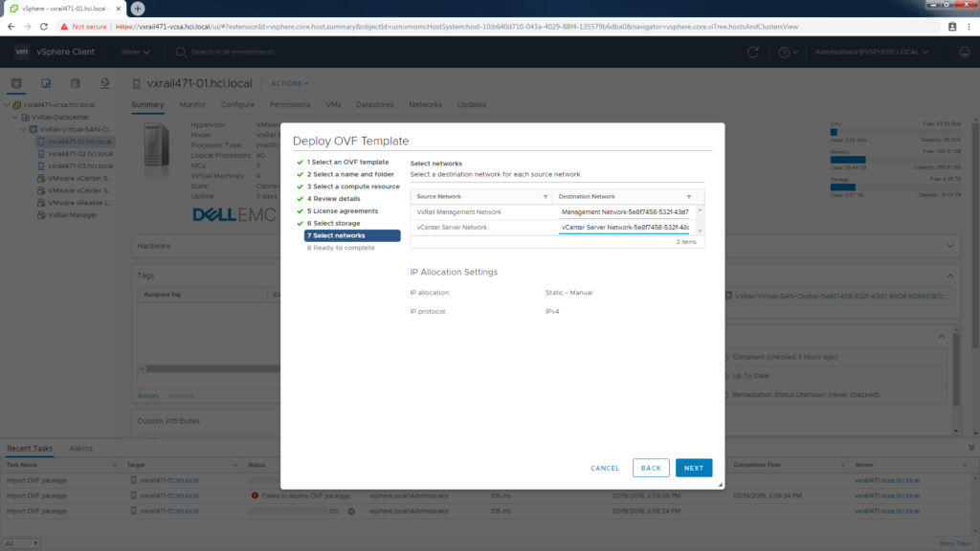980x551 pixels.
Task: Go to step 1 Select an OVF template
Action: (x=347, y=162)
